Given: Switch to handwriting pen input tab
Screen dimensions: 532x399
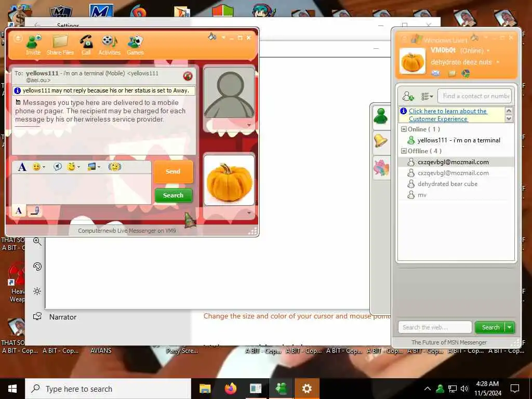Looking at the screenshot, I should coord(35,211).
